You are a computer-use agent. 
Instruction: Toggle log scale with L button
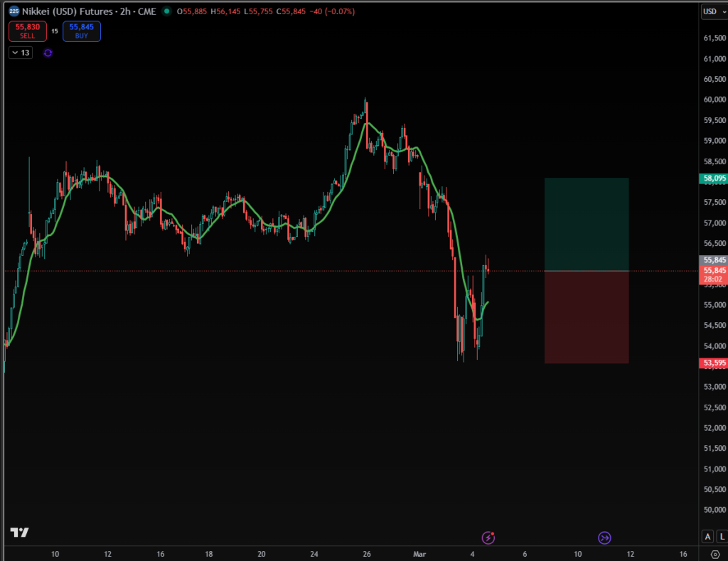(720, 536)
